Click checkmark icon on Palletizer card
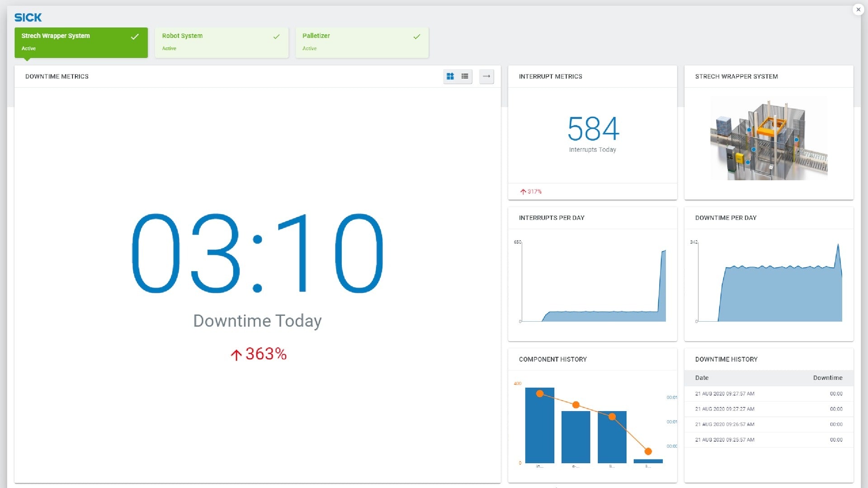 click(417, 37)
